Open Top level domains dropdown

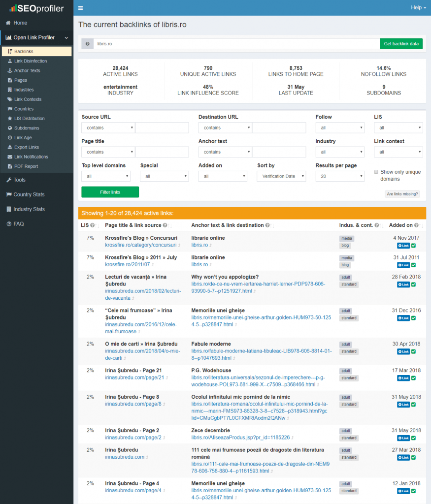point(106,176)
